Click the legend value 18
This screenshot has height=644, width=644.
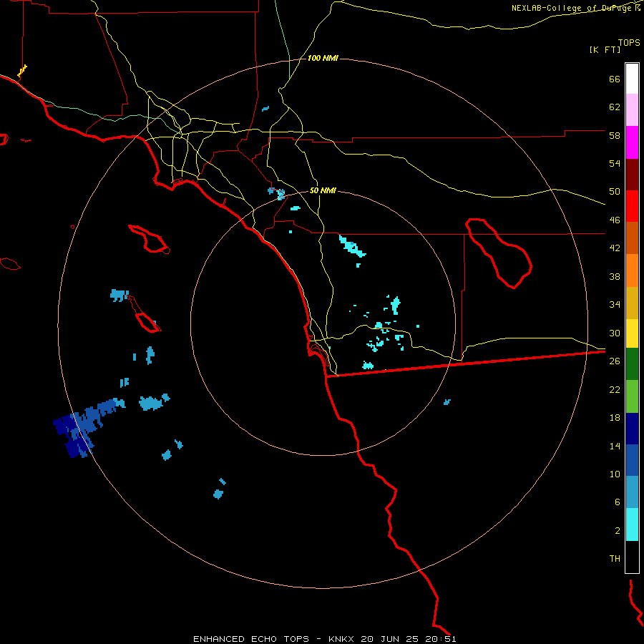click(615, 418)
